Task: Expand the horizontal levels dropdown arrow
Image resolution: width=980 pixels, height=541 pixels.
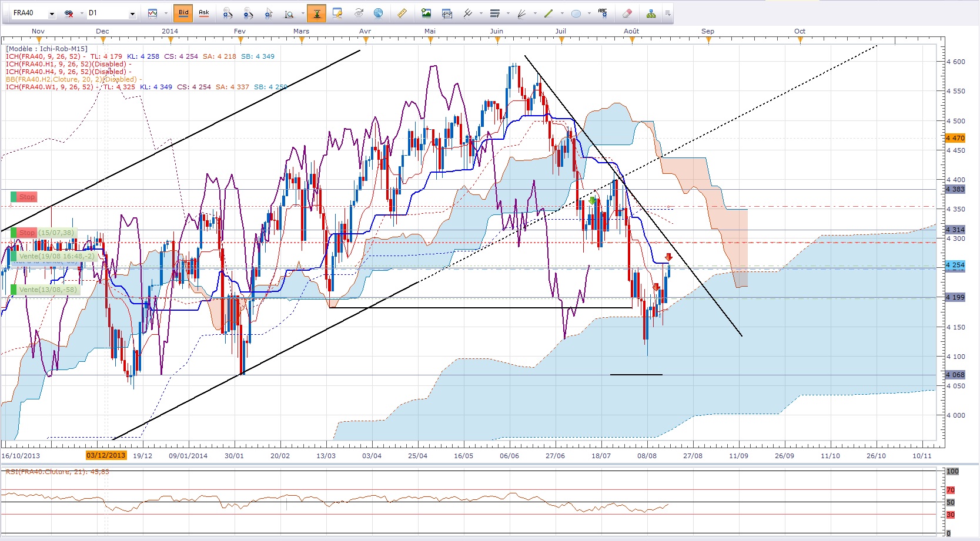Action: coord(508,13)
